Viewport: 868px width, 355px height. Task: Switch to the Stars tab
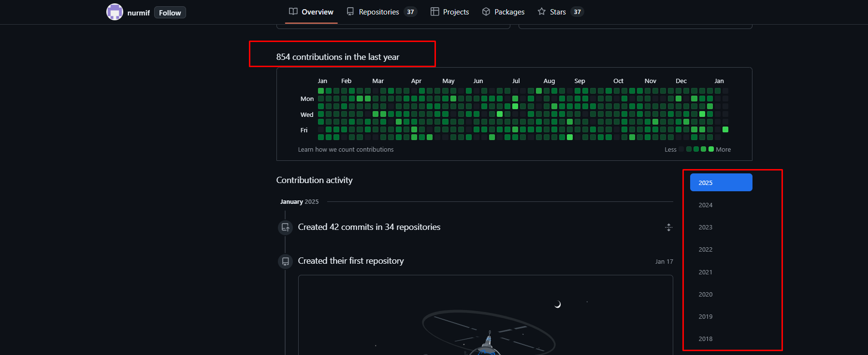pyautogui.click(x=558, y=12)
